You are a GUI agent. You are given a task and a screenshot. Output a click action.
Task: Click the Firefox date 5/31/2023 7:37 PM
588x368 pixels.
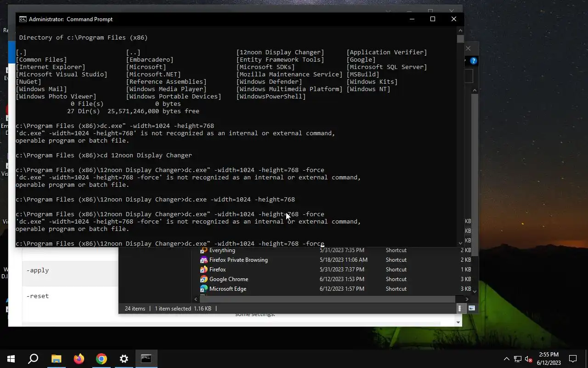pyautogui.click(x=342, y=270)
